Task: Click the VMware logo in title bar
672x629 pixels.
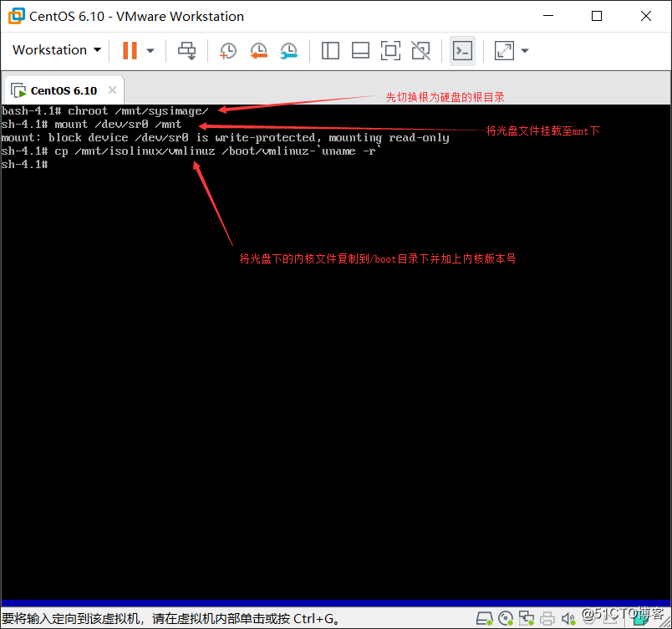Action: (16, 16)
